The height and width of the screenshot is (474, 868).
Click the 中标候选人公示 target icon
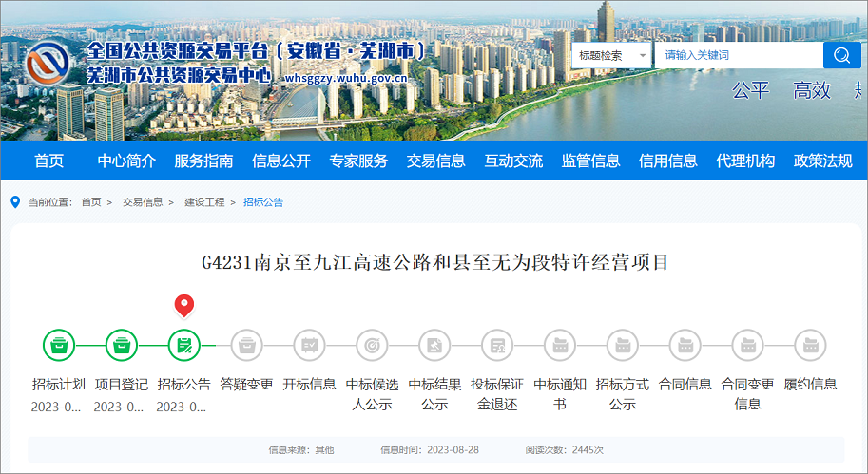pos(373,345)
